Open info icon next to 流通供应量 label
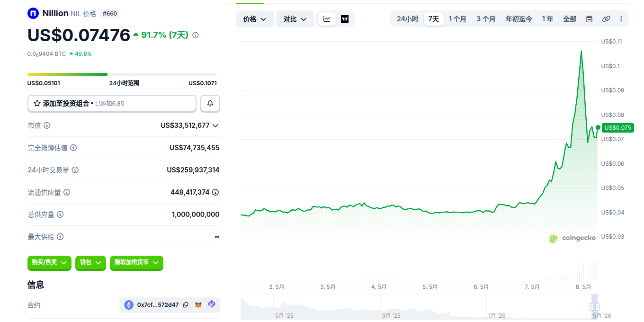The image size is (644, 322). pos(67,192)
